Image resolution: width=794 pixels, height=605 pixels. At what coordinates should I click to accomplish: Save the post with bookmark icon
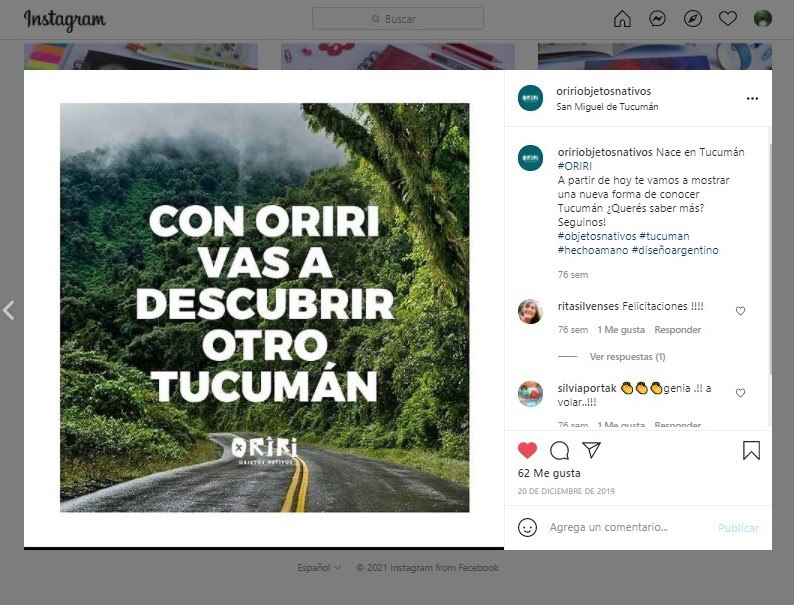coord(751,450)
